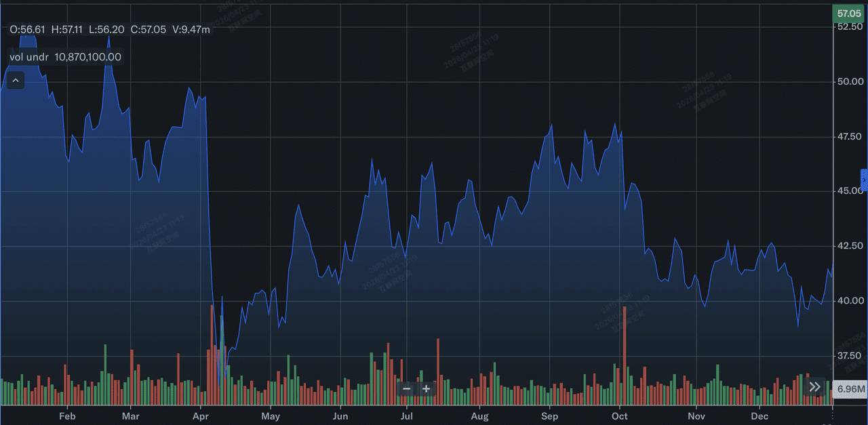The width and height of the screenshot is (868, 425).
Task: Click the Oct label on time axis
Action: coord(620,416)
